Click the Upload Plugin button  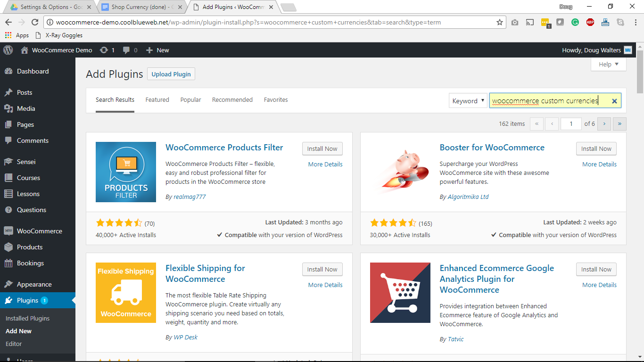(x=171, y=74)
